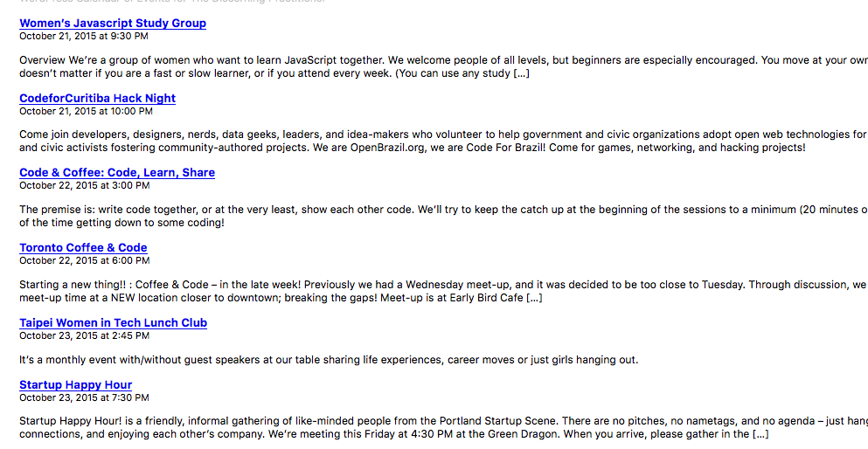This screenshot has width=868, height=449.
Task: Click the October 23, 2015 at 7:30 PM date
Action: point(84,397)
